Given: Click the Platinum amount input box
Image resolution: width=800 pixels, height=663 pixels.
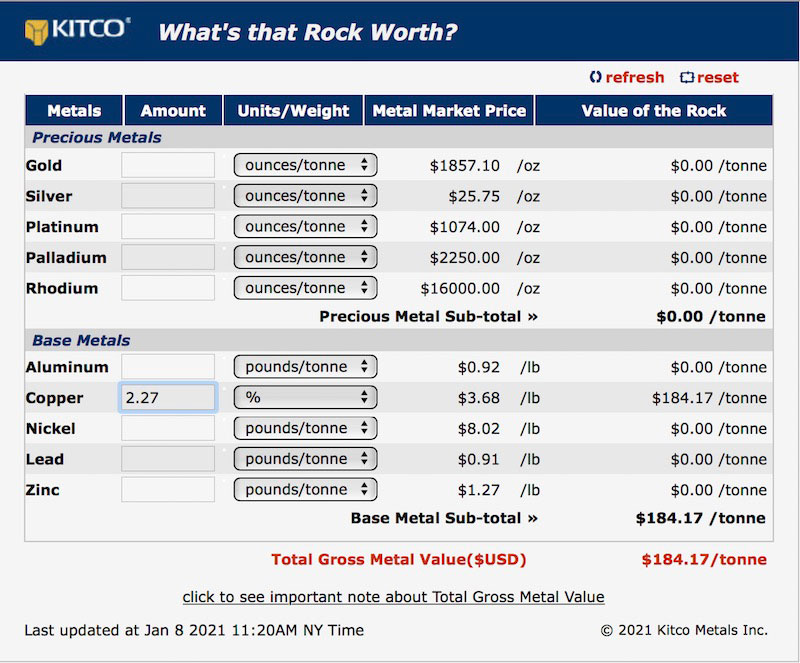Looking at the screenshot, I should [x=168, y=227].
